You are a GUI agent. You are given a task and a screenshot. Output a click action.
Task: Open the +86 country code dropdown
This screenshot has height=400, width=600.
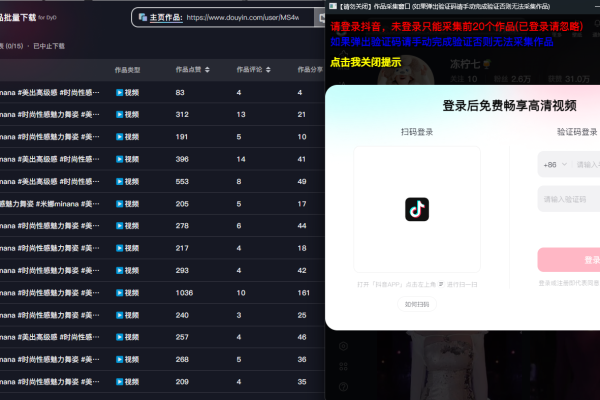point(555,165)
